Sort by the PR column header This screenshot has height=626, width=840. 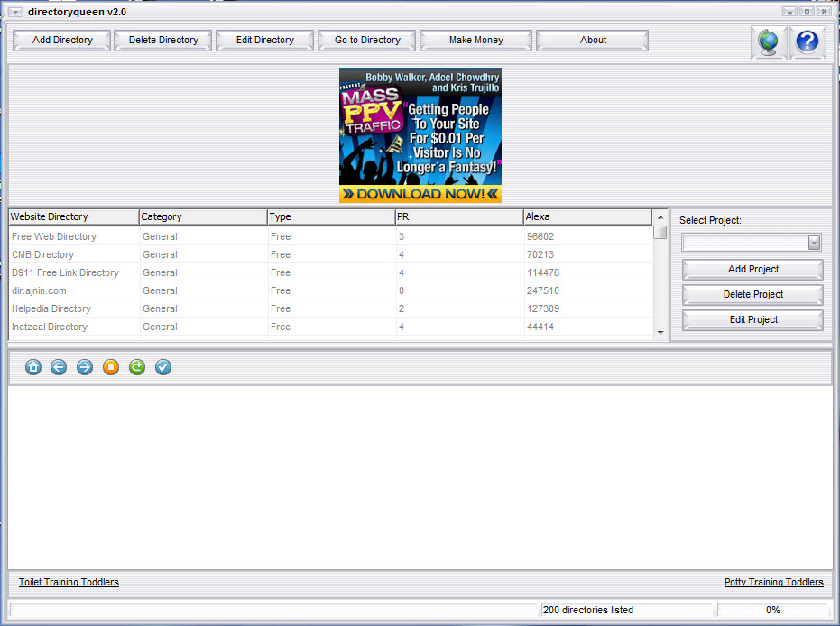pos(459,216)
